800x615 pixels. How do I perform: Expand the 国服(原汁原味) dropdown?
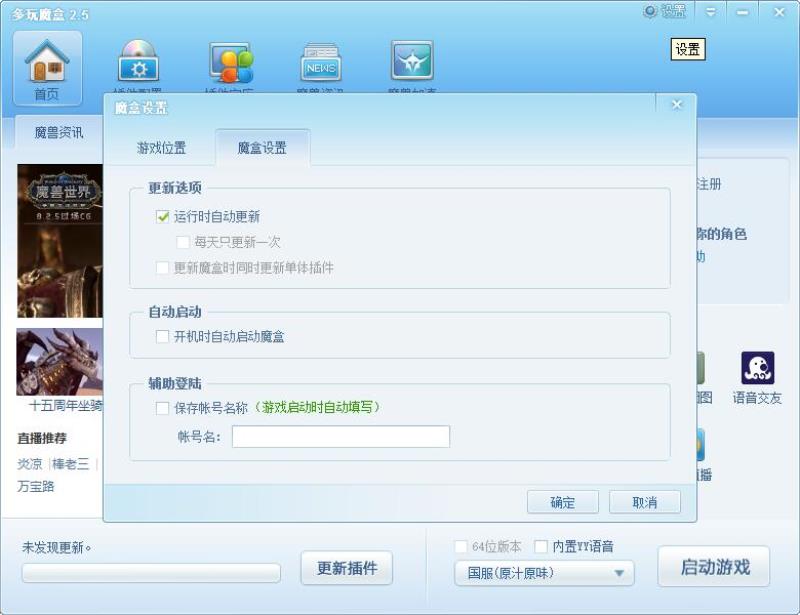click(x=544, y=573)
